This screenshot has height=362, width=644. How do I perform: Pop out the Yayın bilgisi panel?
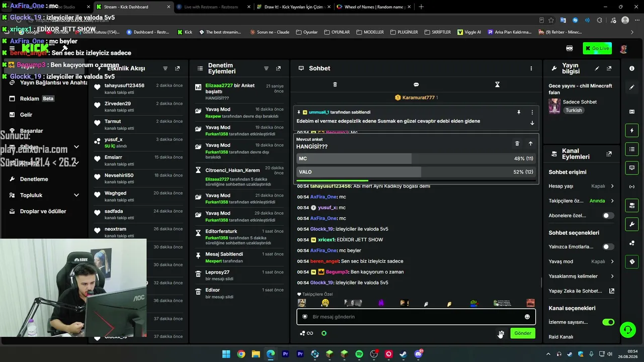pos(609,68)
